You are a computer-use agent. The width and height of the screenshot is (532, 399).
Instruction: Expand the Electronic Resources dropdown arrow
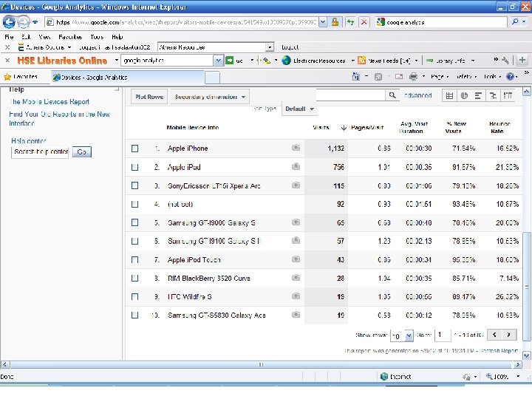tap(353, 61)
